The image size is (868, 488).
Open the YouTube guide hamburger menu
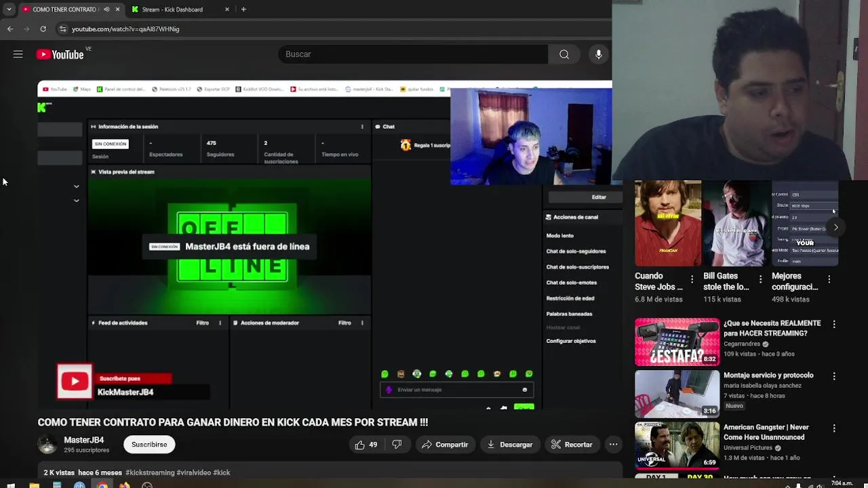pyautogui.click(x=18, y=54)
